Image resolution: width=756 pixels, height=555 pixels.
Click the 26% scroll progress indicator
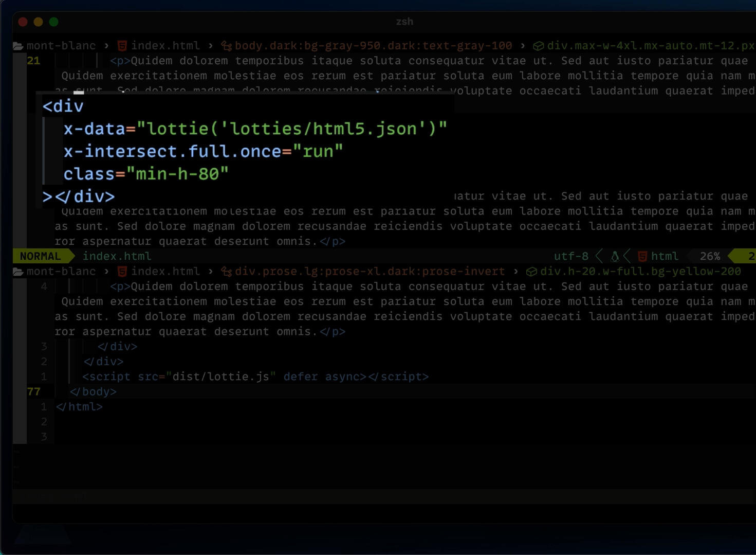pyautogui.click(x=709, y=256)
